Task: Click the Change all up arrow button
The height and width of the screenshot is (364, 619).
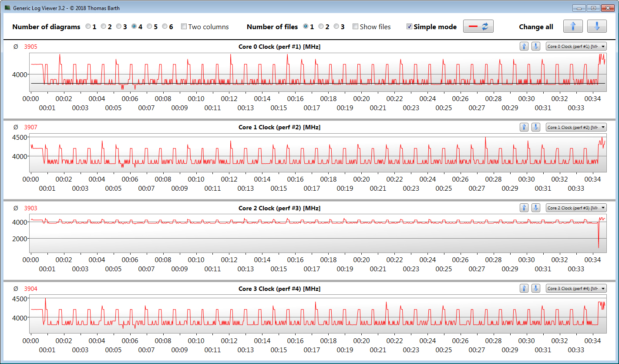Action: (x=573, y=27)
